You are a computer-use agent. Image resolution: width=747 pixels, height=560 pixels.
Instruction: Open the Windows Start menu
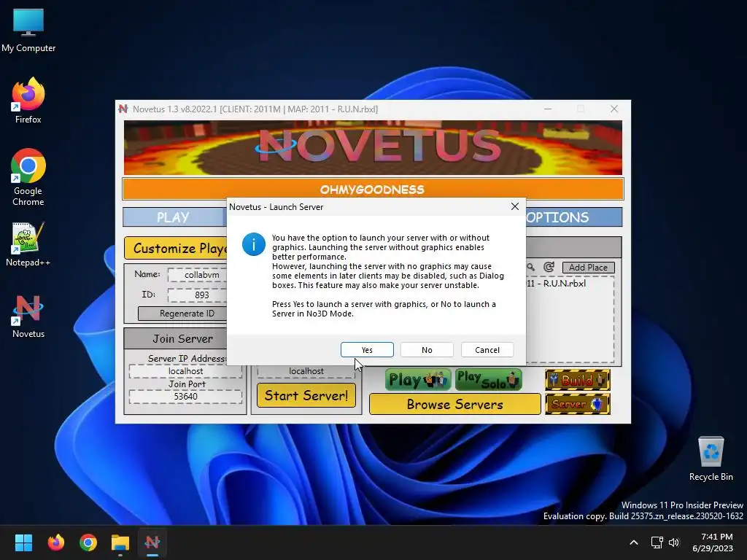point(23,542)
